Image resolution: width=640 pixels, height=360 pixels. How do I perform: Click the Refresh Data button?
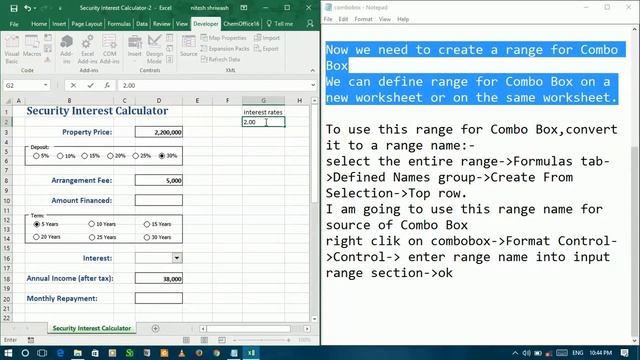220,60
